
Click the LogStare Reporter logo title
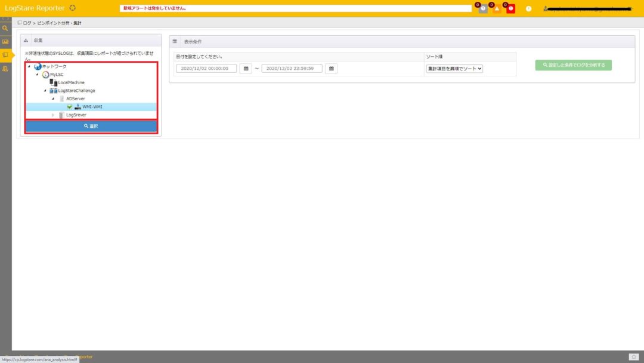[35, 8]
